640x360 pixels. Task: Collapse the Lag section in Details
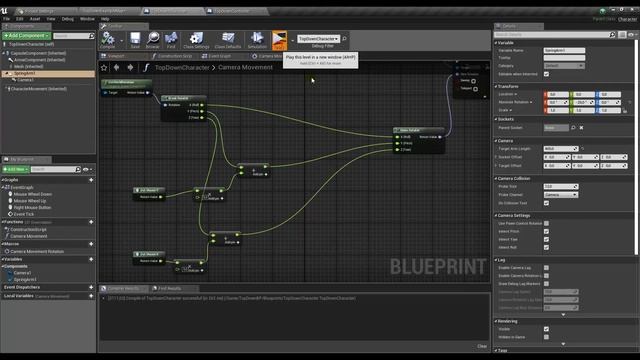496,260
